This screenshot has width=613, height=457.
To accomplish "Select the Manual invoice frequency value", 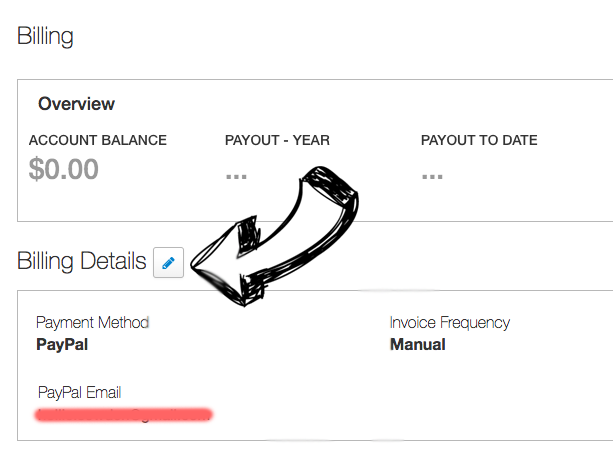I will point(417,345).
